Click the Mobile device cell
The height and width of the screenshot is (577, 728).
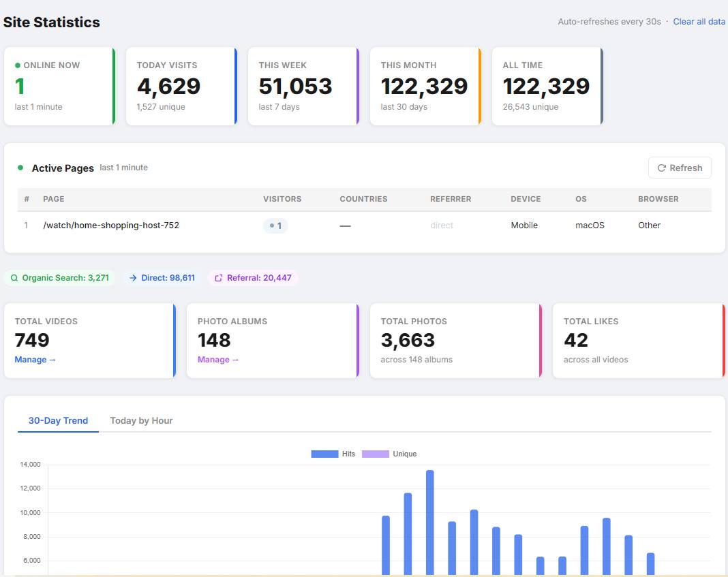pyautogui.click(x=524, y=225)
